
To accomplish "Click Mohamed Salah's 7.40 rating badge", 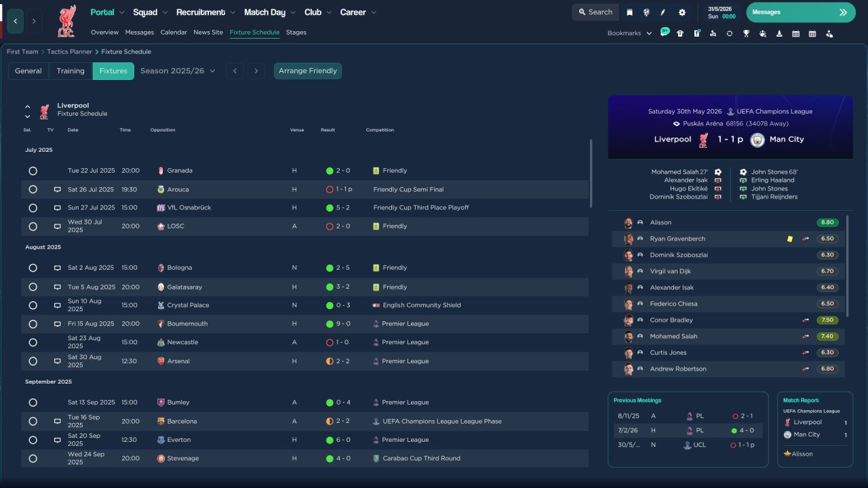I will click(x=827, y=336).
